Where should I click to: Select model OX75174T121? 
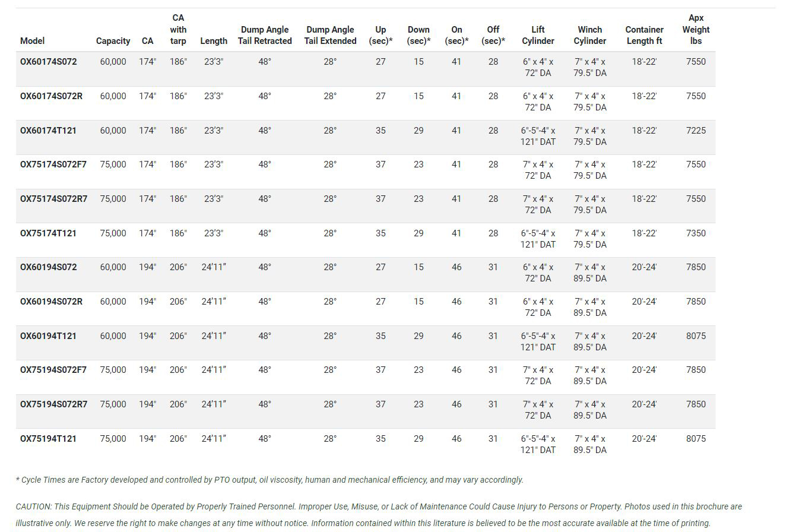pos(48,233)
